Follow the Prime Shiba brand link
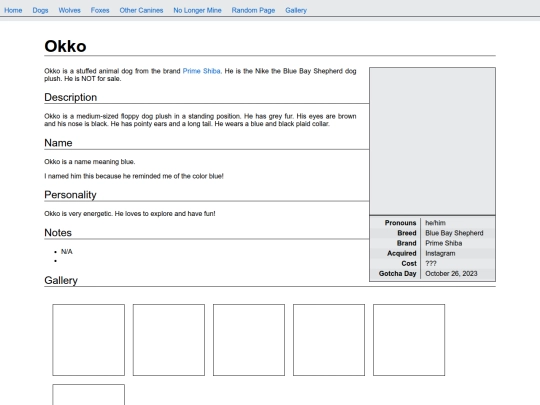The image size is (540, 405). [x=201, y=71]
